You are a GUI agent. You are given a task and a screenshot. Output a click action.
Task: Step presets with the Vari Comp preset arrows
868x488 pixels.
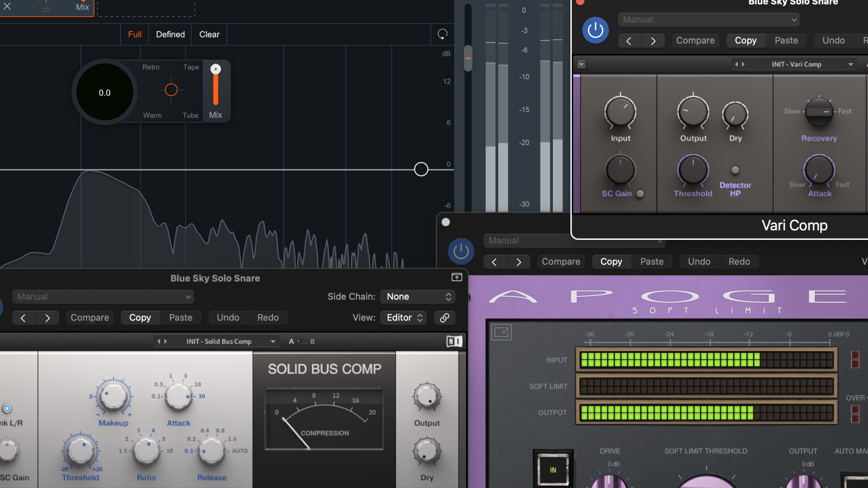pos(739,64)
